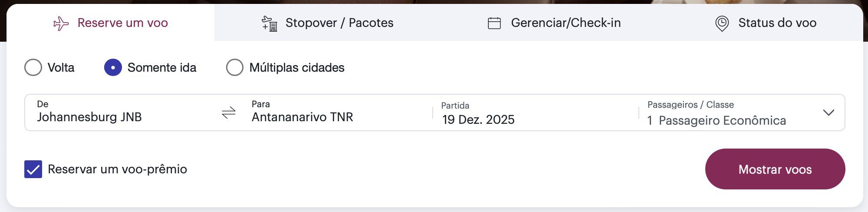The image size is (868, 212).
Task: Select the Volta radio option
Action: coord(33,67)
